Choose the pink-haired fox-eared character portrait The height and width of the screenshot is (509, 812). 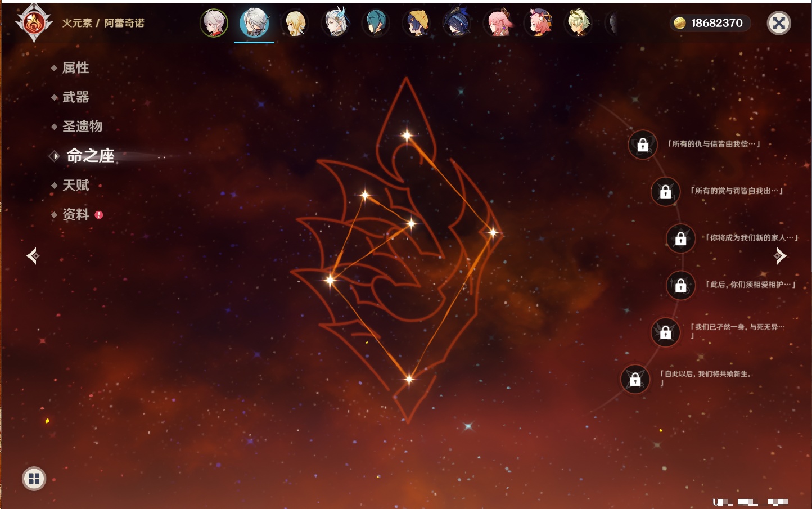(x=498, y=23)
